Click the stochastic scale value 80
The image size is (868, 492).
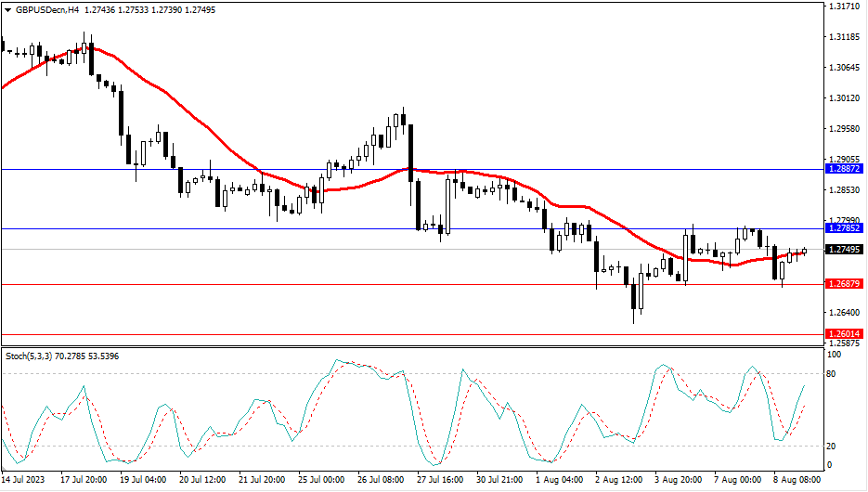pyautogui.click(x=833, y=373)
